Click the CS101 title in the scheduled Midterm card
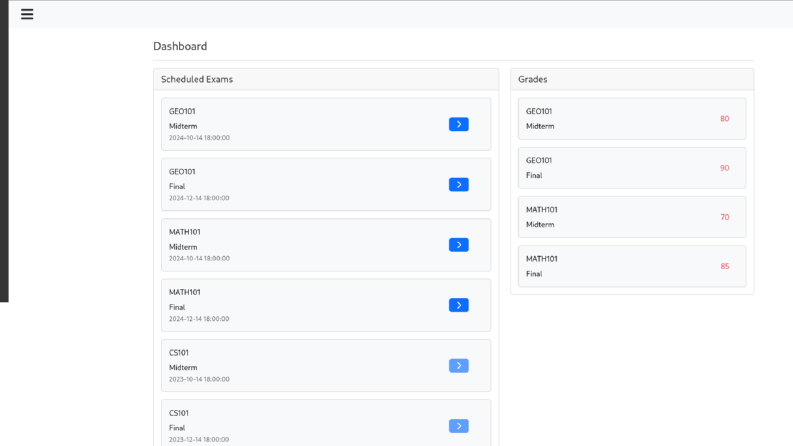This screenshot has width=793, height=446. coord(179,352)
